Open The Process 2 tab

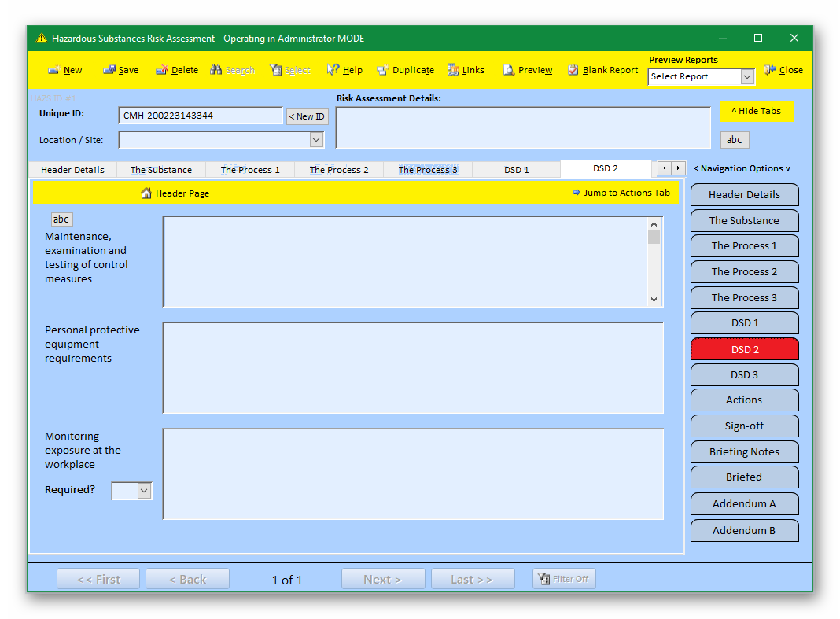[339, 170]
